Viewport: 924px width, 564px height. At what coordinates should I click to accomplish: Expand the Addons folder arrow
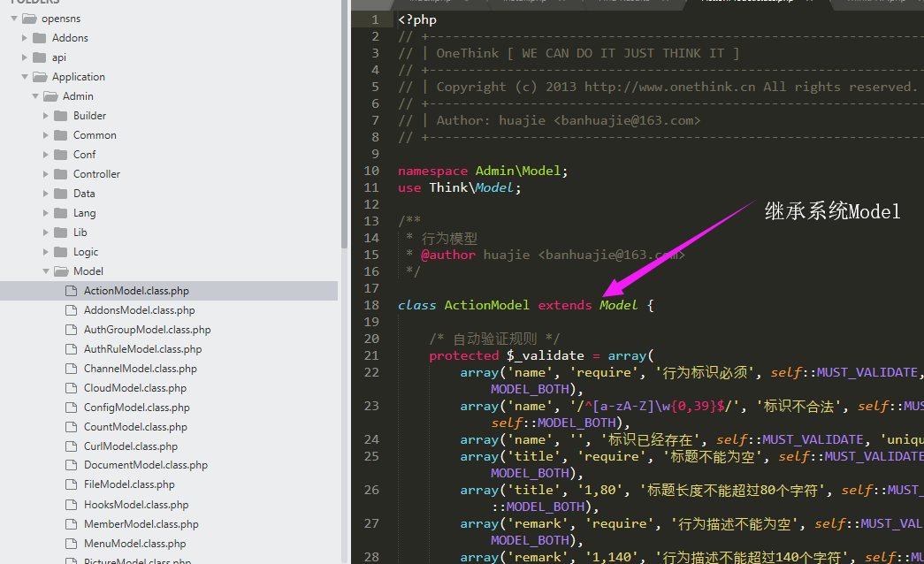[x=25, y=38]
